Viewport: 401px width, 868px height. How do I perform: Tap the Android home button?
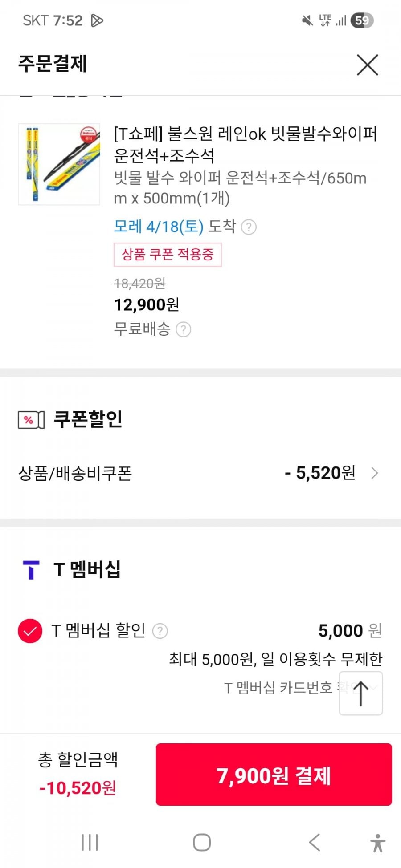[201, 843]
